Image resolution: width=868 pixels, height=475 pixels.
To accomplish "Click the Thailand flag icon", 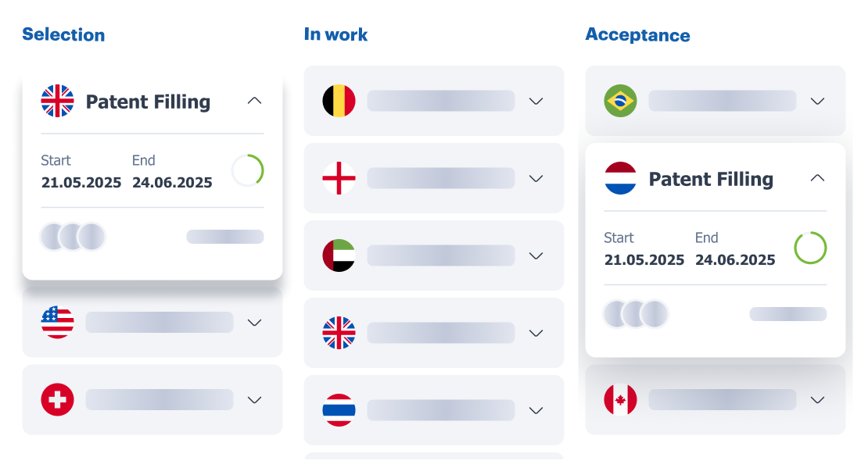I will tap(339, 410).
